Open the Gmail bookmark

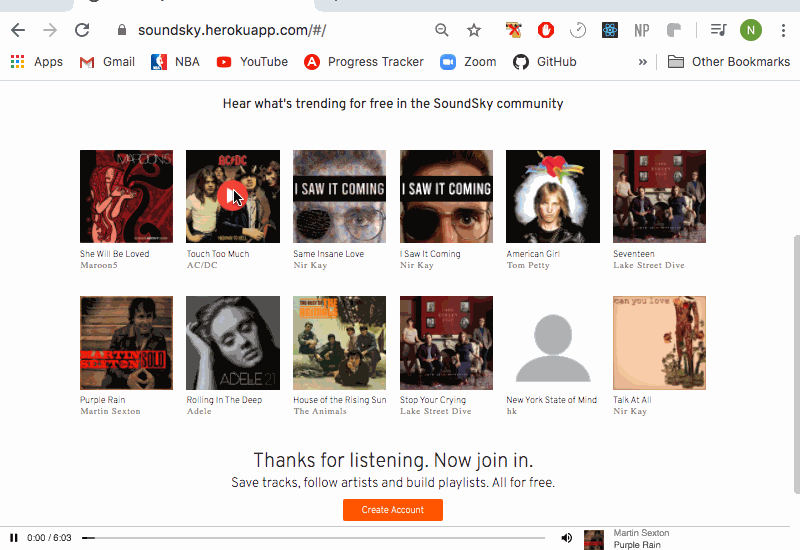[x=107, y=62]
